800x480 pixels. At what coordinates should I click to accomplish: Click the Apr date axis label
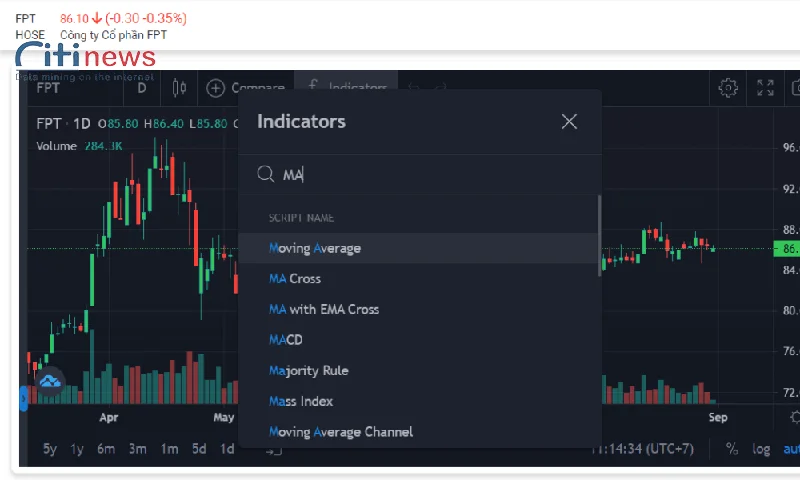point(109,417)
